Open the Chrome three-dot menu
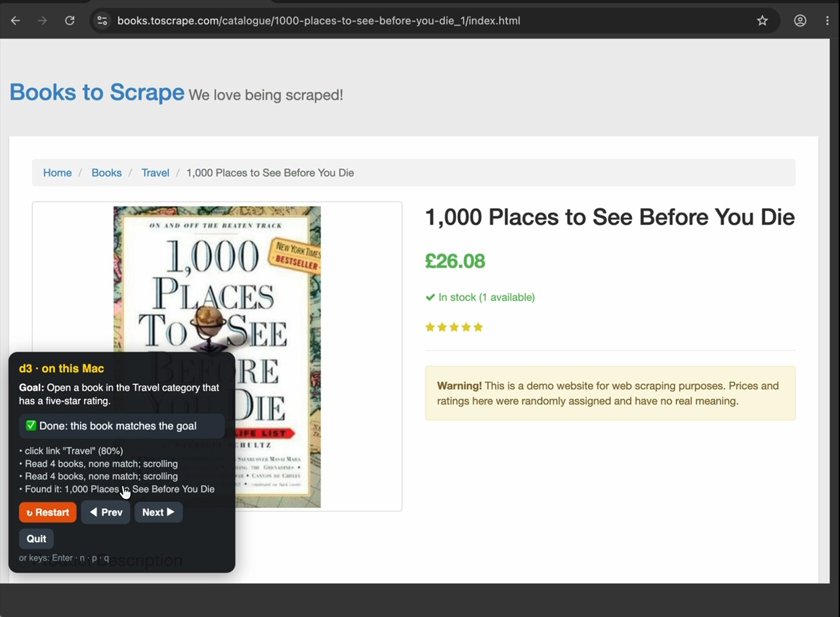Screen dimensions: 840x617 click(x=827, y=20)
